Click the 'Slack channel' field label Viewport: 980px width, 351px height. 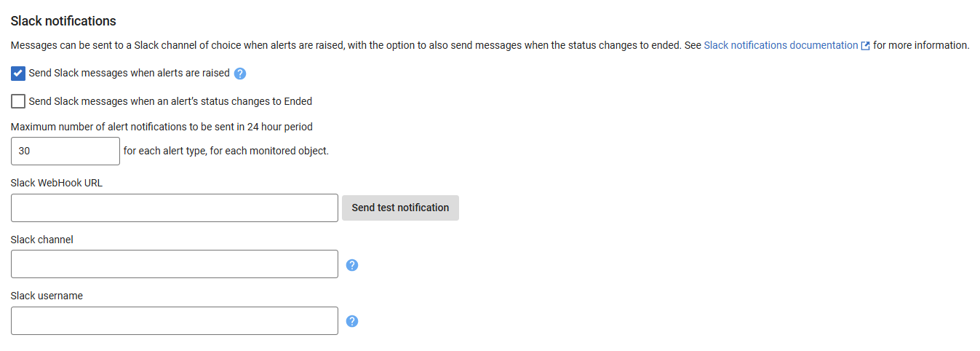42,240
